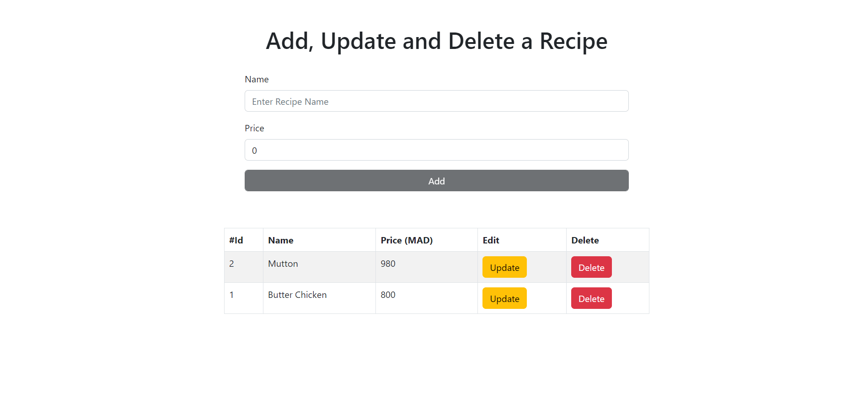The height and width of the screenshot is (410, 868).
Task: Click the Delete column header
Action: coord(585,240)
